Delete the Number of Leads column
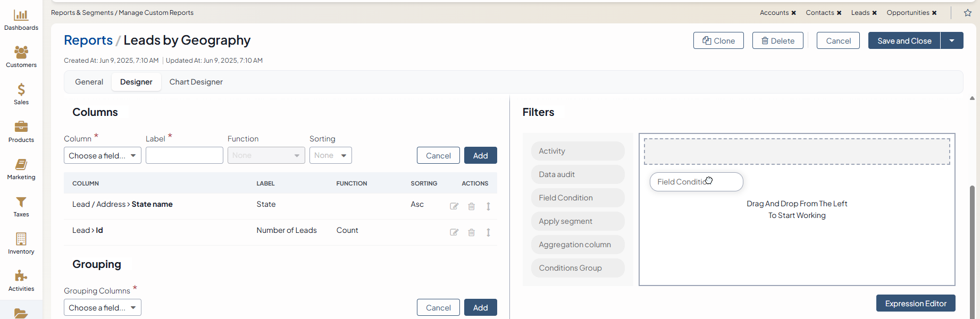The image size is (980, 319). tap(471, 232)
